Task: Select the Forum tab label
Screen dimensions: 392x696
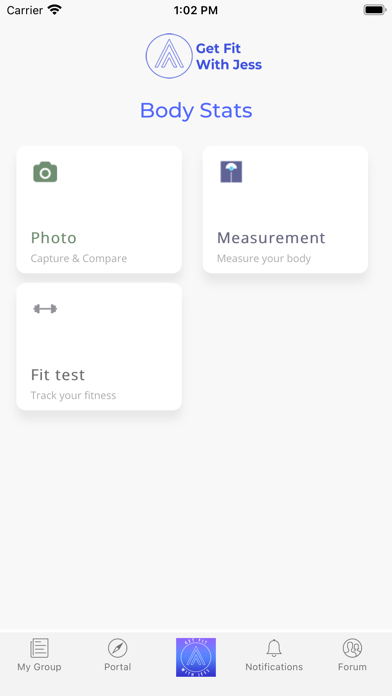Action: [x=352, y=667]
